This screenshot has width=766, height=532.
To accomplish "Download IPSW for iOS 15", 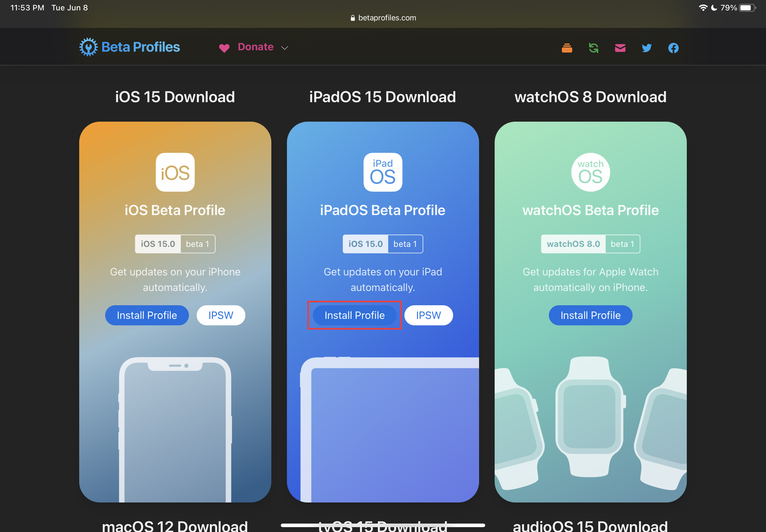I will click(x=221, y=315).
